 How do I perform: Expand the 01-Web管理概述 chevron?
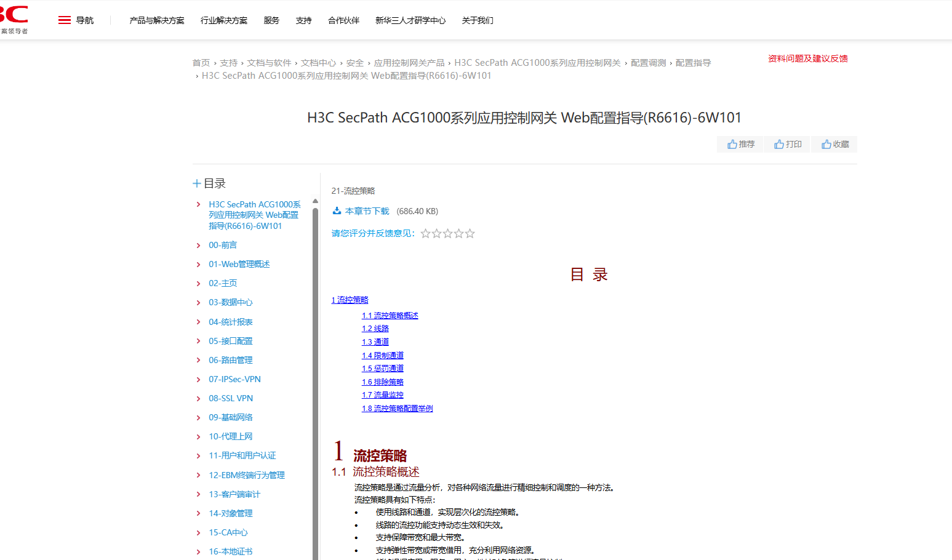(198, 265)
